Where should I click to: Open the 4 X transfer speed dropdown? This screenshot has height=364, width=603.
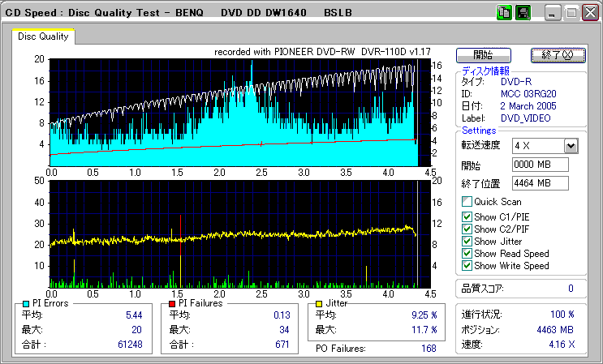coord(570,145)
